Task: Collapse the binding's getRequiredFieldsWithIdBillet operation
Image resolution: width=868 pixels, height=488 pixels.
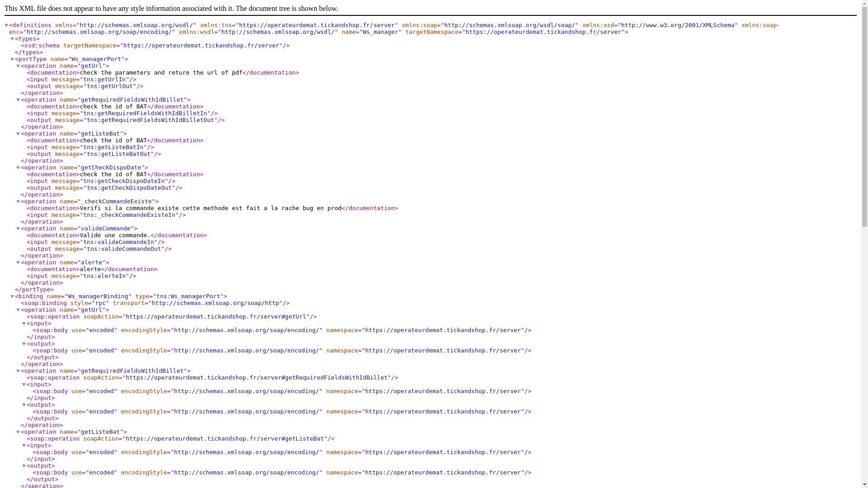Action: tap(18, 371)
